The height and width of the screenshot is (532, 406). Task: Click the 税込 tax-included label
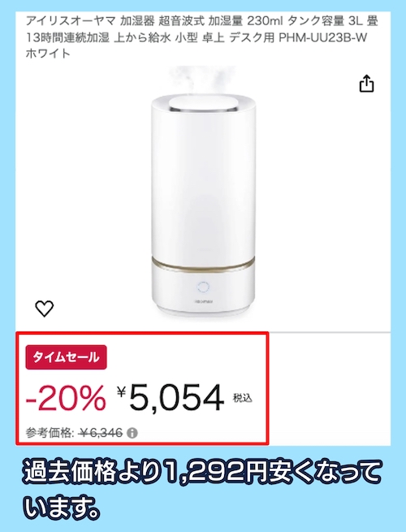[243, 398]
